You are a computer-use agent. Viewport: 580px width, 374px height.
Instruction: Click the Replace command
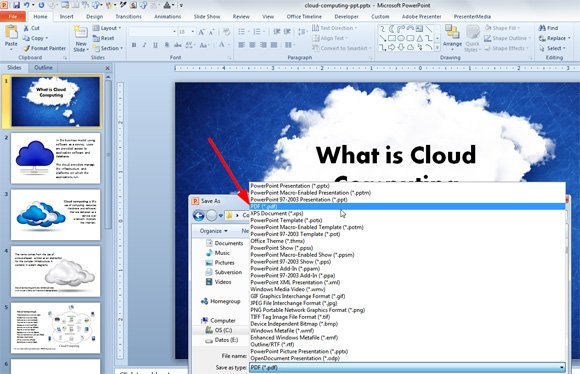[x=554, y=38]
